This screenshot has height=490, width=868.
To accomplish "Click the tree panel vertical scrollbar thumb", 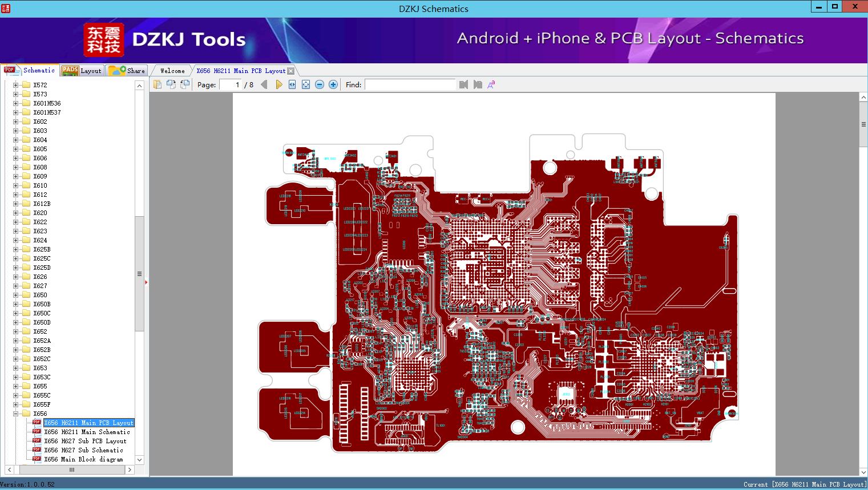I will (x=139, y=274).
